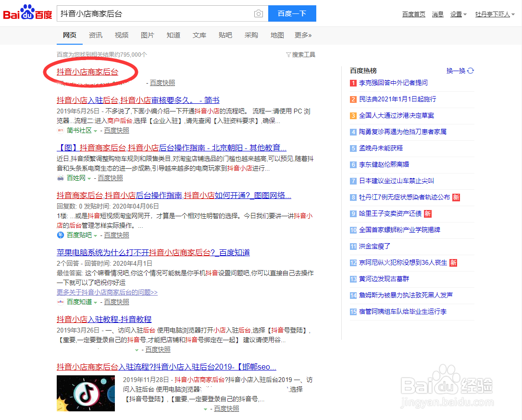Click the TikTok logo result thumbnail
The height and width of the screenshot is (420, 522).
[85, 393]
